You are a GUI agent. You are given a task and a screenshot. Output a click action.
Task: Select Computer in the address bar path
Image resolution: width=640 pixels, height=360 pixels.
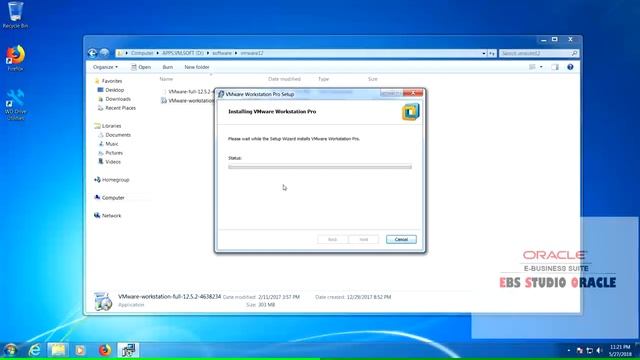pyautogui.click(x=142, y=53)
